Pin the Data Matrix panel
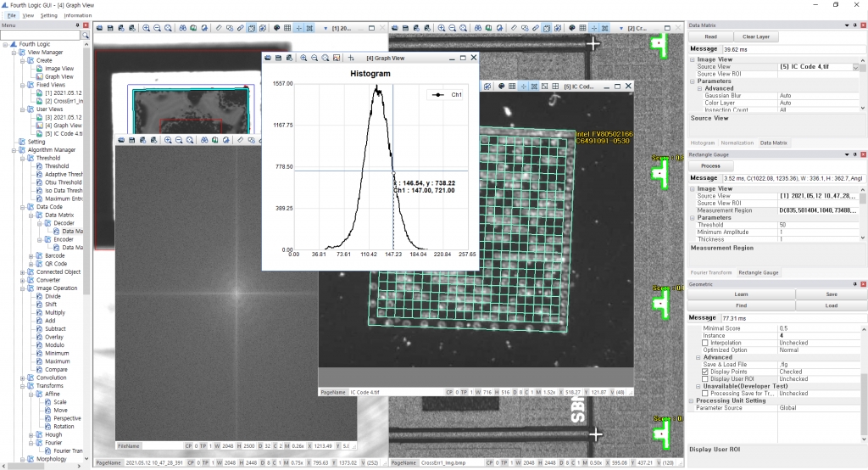Image resolution: width=868 pixels, height=470 pixels. point(854,25)
